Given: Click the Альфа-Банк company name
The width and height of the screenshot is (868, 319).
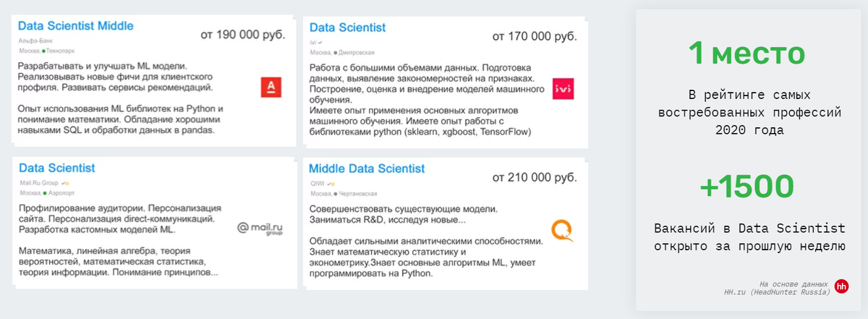Looking at the screenshot, I should [31, 41].
